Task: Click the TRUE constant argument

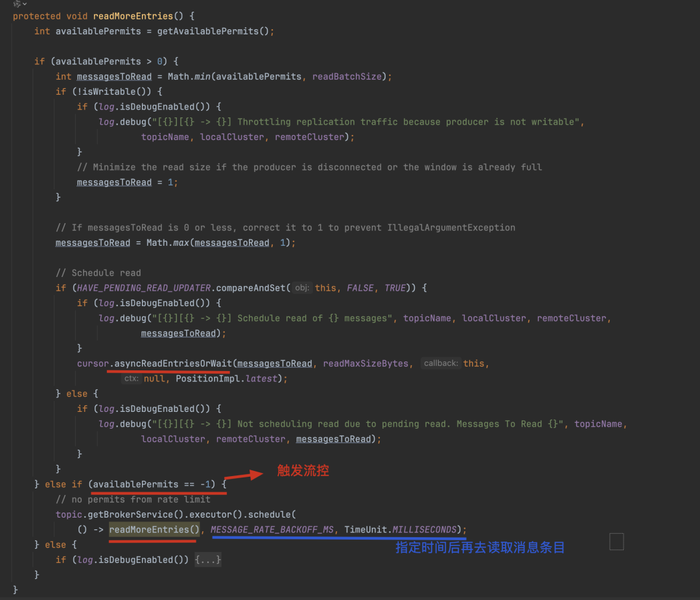Action: coord(395,288)
